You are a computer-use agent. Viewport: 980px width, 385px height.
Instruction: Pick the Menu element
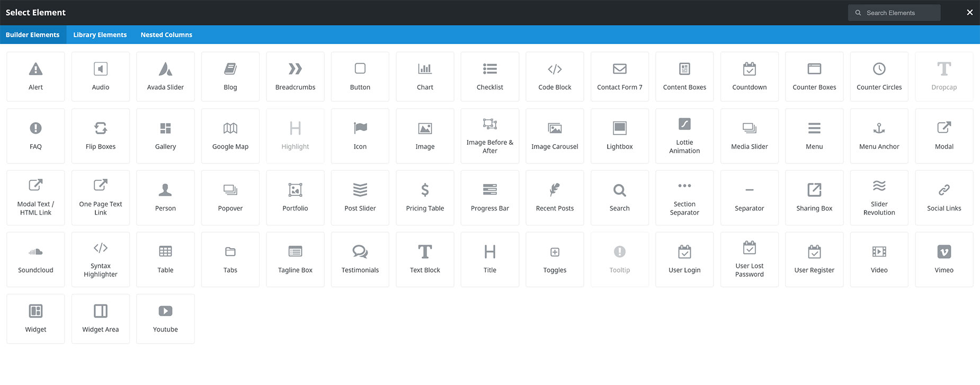[x=814, y=136]
